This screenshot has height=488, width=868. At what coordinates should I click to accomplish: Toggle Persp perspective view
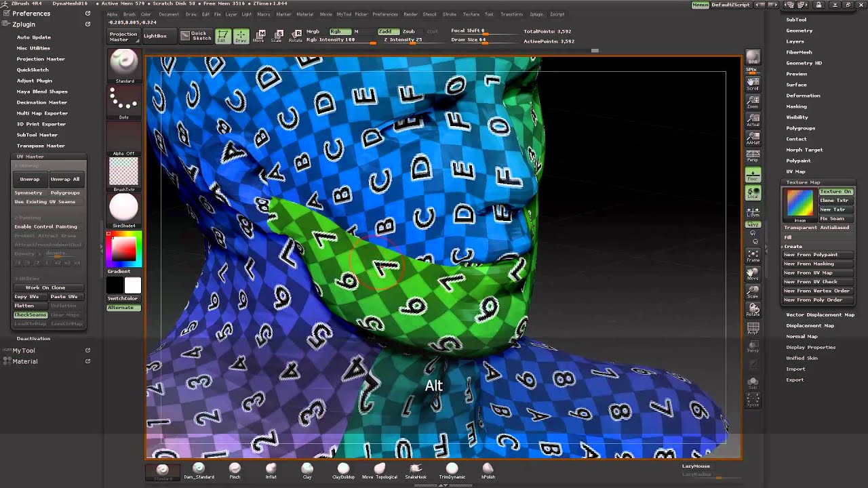point(753,157)
